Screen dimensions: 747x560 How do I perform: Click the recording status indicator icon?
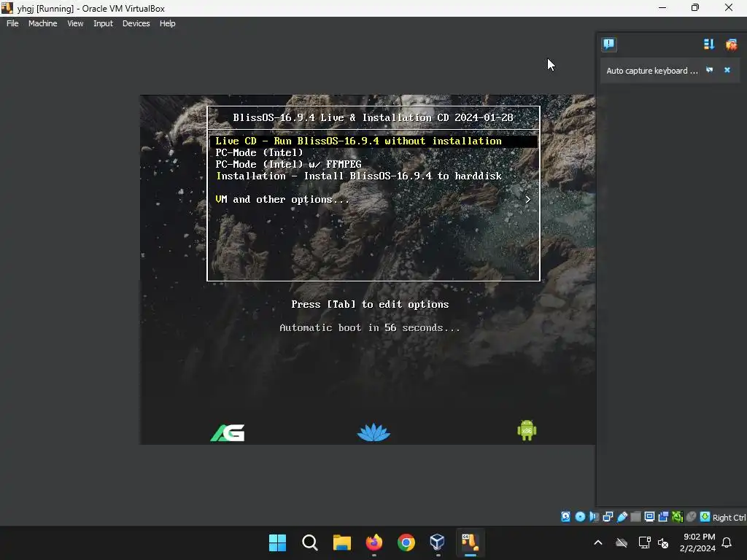(663, 517)
